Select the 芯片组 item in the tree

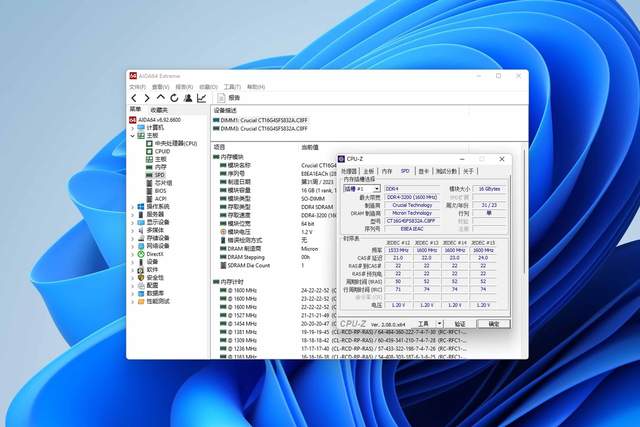(163, 183)
